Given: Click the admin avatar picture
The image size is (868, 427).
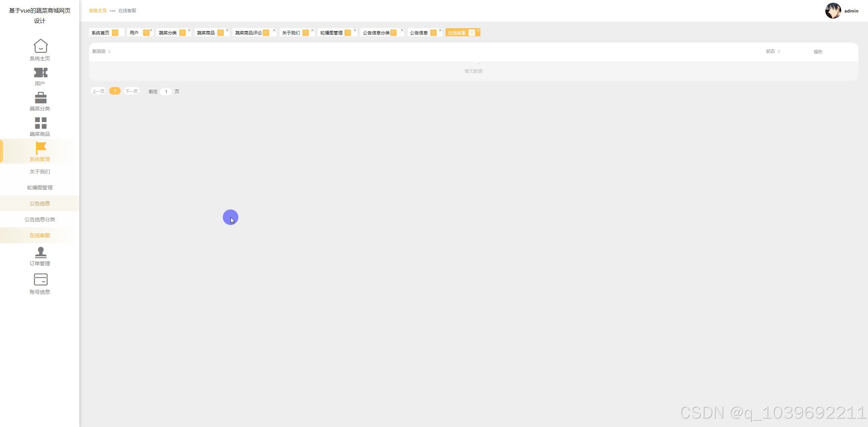Looking at the screenshot, I should 833,11.
